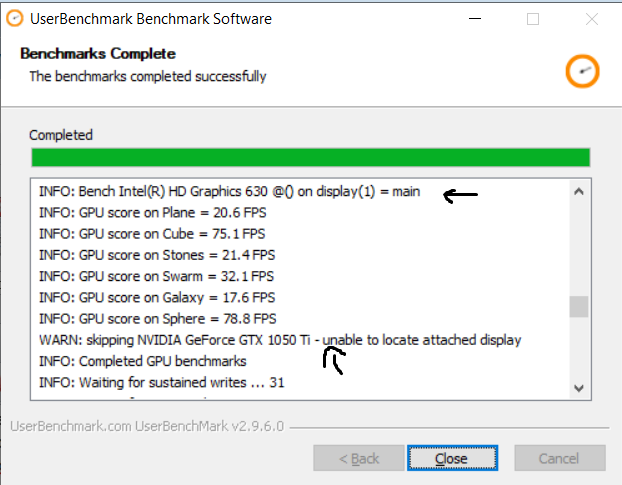
Task: Select the Completed GPU benchmarks log line
Action: coord(143,361)
